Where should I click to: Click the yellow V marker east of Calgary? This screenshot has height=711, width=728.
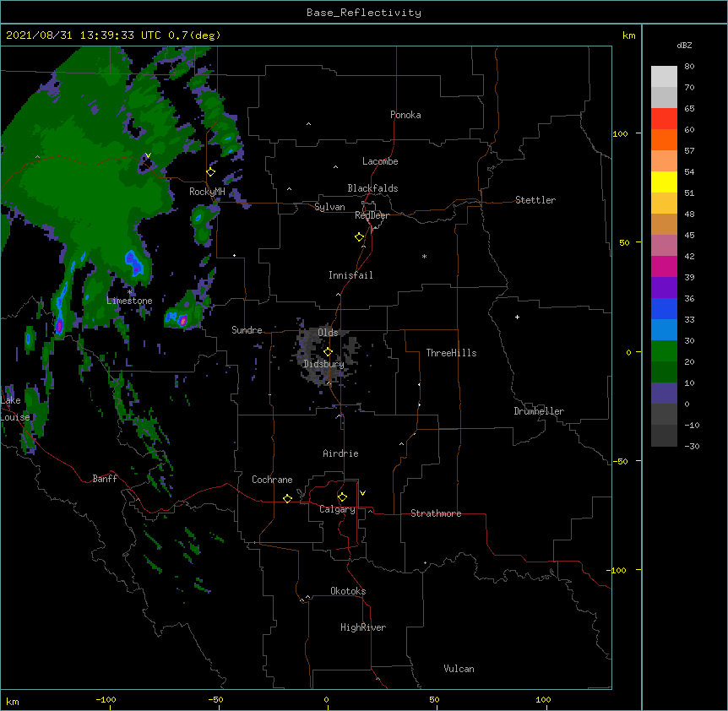click(x=362, y=493)
